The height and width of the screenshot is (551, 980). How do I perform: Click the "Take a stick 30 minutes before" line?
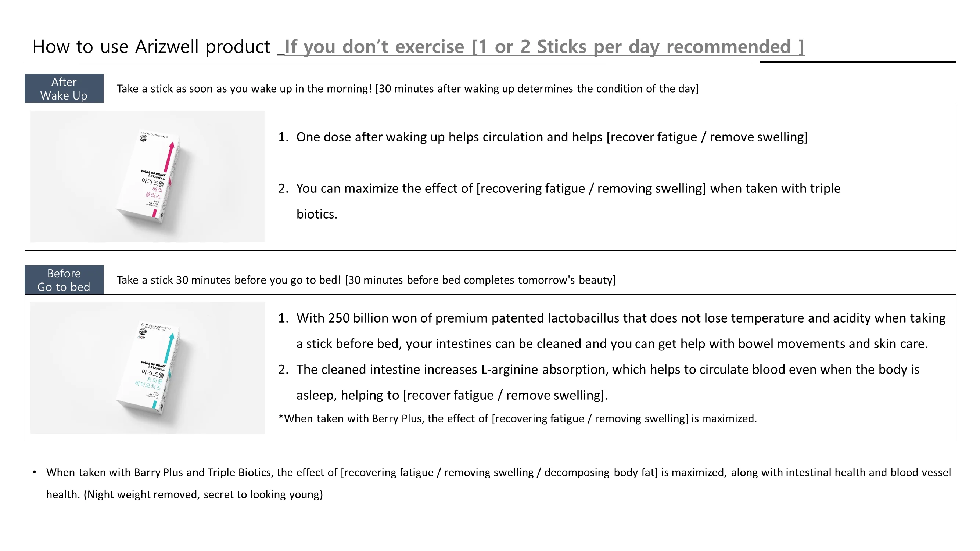[x=366, y=280]
